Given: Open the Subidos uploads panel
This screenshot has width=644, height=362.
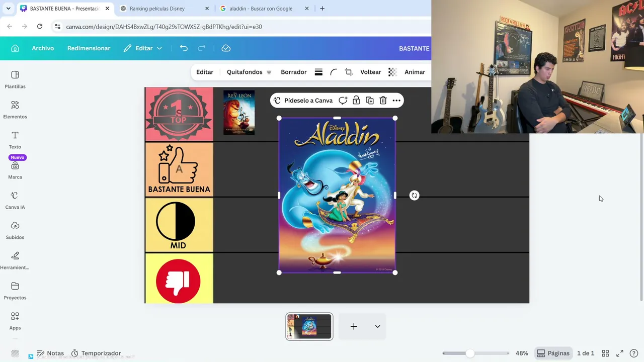Looking at the screenshot, I should [x=15, y=230].
